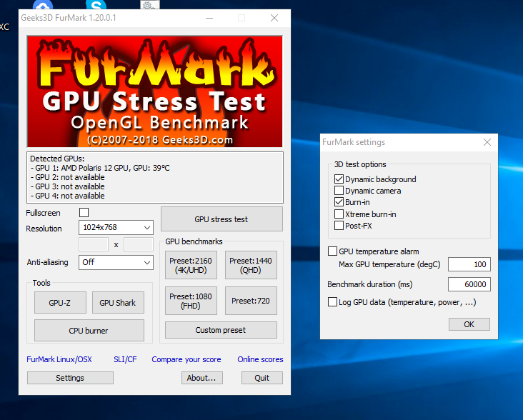Quit FurMark with the Quit button
523x420 pixels.
point(261,378)
